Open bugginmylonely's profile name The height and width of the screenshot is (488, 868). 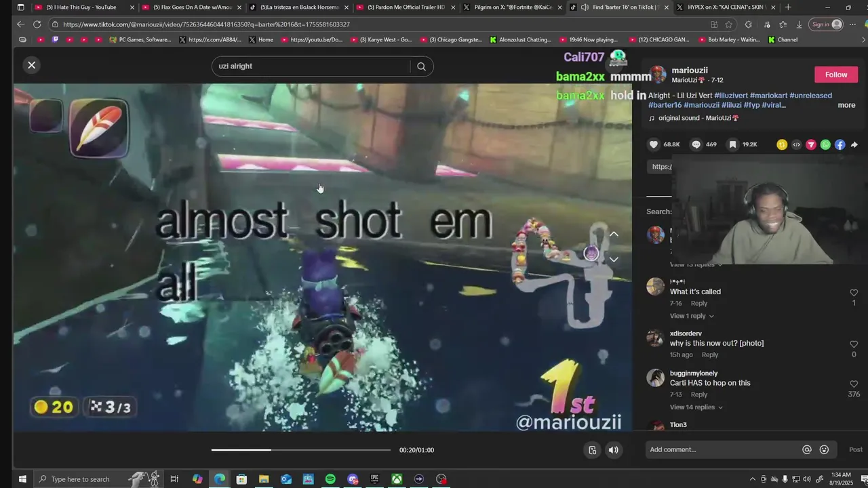(694, 373)
